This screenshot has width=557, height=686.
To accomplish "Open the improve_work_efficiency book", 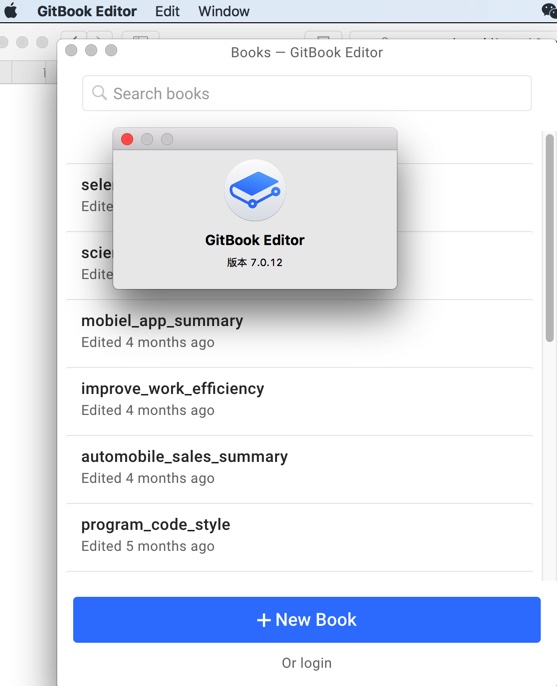I will tap(299, 401).
